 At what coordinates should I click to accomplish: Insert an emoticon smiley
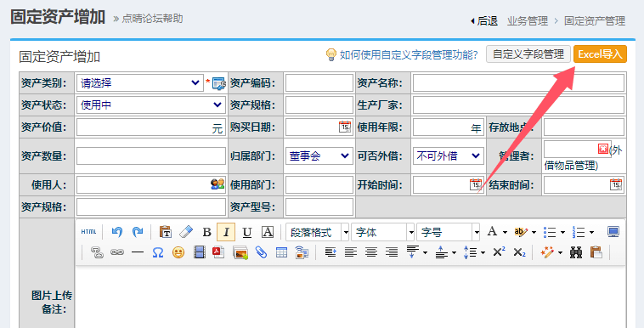click(x=178, y=252)
